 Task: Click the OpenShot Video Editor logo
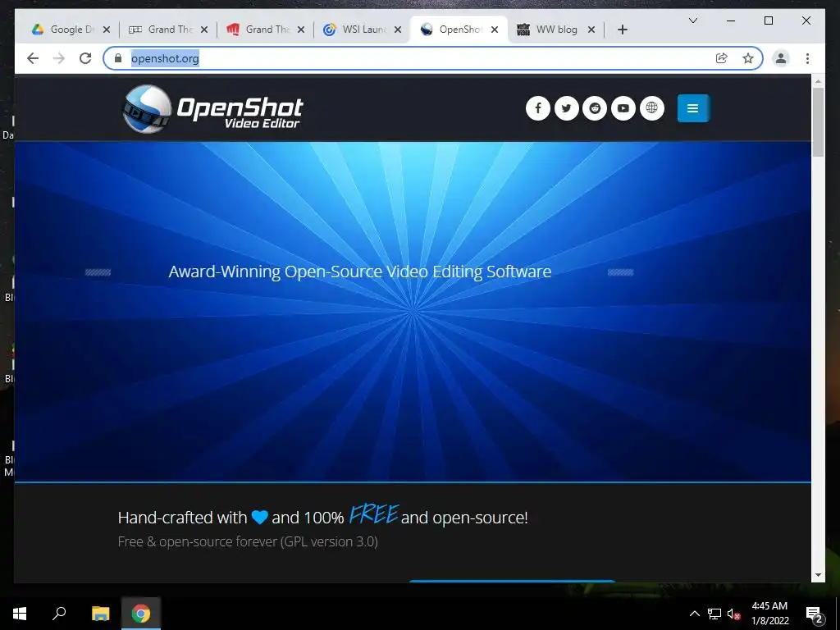(x=212, y=109)
